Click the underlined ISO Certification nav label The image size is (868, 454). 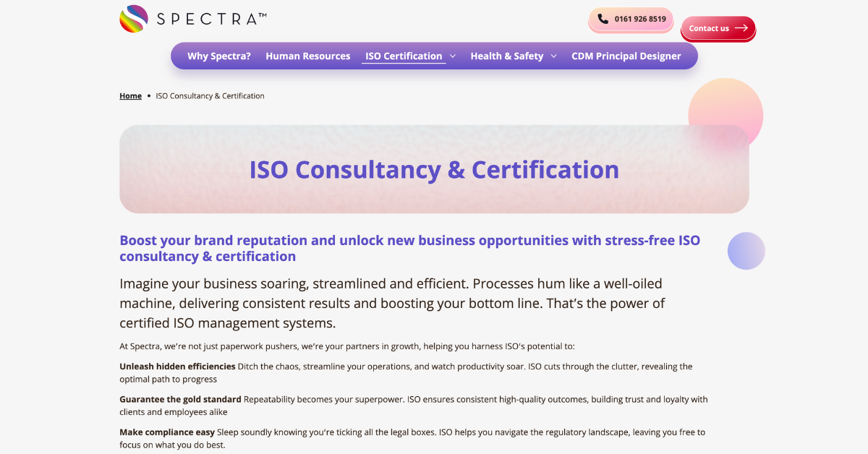click(403, 56)
